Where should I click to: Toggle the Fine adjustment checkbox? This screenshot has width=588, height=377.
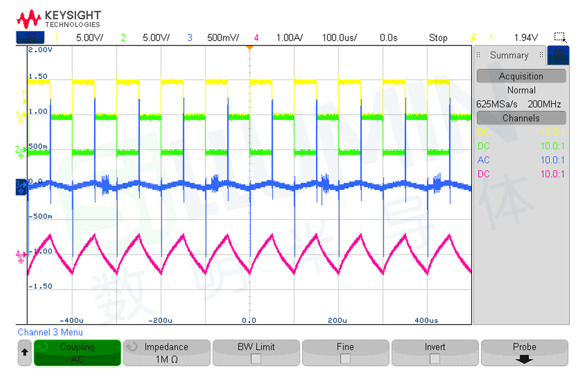(345, 359)
